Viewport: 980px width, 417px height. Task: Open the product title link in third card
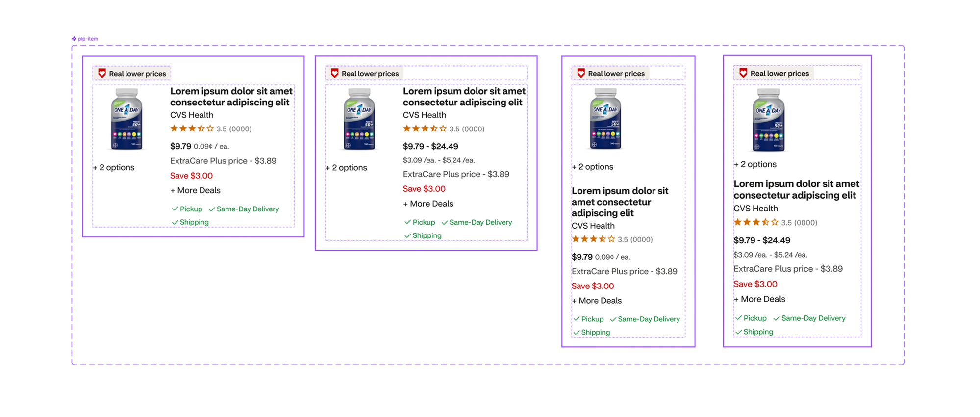620,202
